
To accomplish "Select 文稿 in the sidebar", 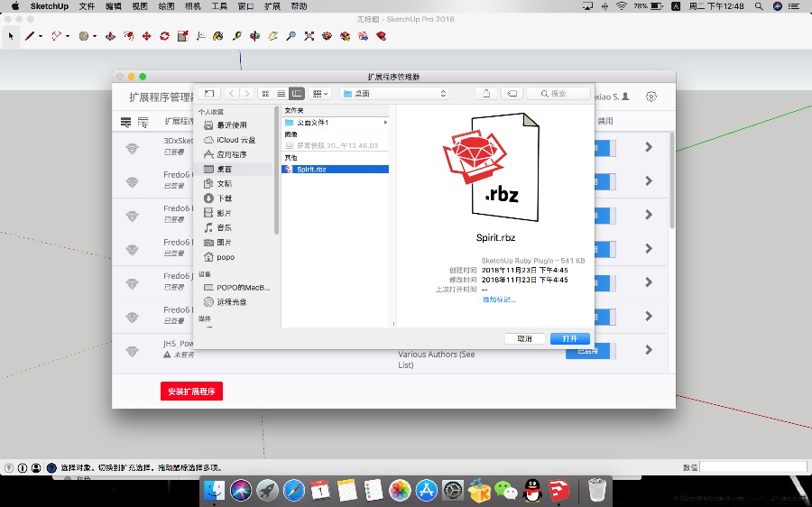I will coord(232,184).
